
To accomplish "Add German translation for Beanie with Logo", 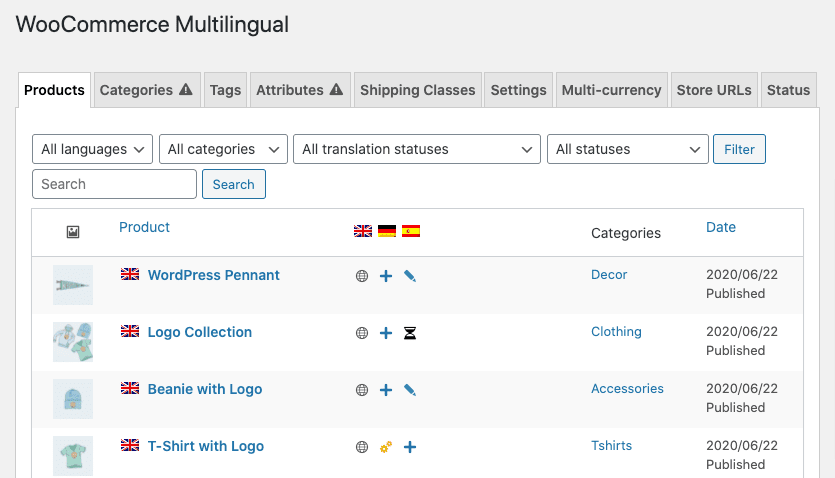I will (386, 390).
